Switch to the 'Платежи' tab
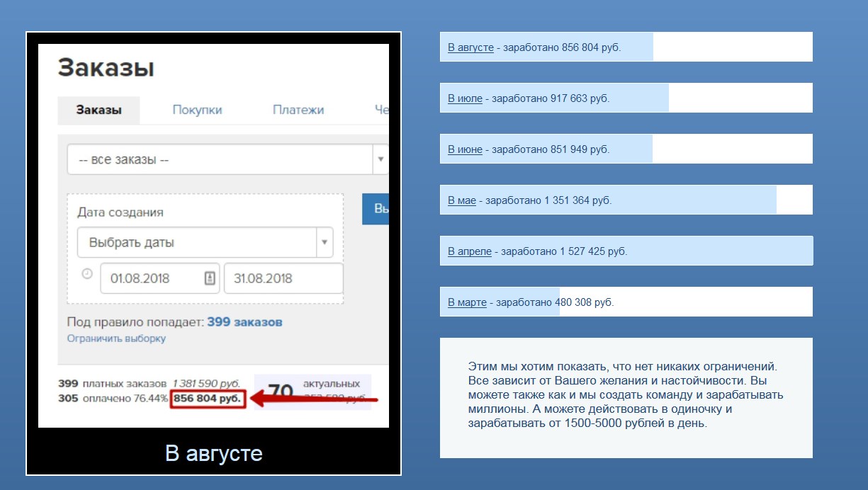Viewport: 868px width, 490px height. pos(299,110)
